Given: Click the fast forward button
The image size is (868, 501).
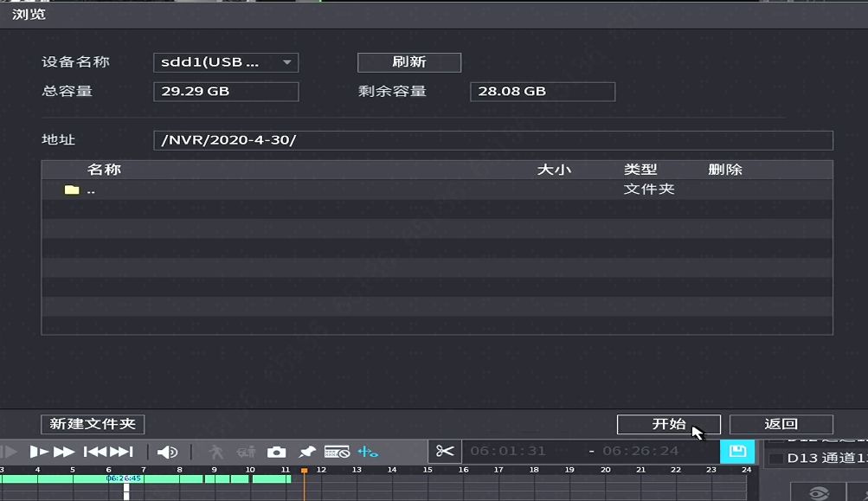Looking at the screenshot, I should [x=64, y=453].
